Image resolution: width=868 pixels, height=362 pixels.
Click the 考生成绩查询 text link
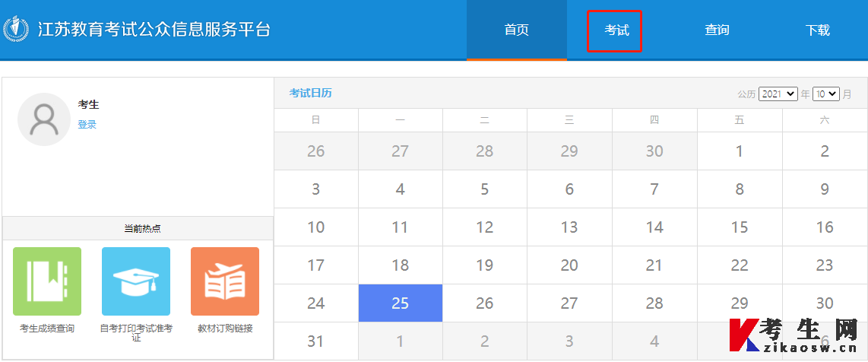[47, 329]
